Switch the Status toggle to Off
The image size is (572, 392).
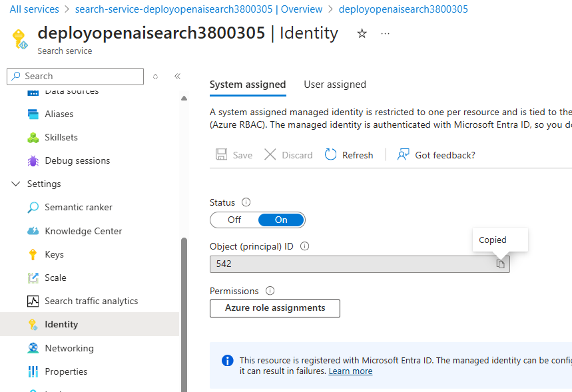(234, 220)
